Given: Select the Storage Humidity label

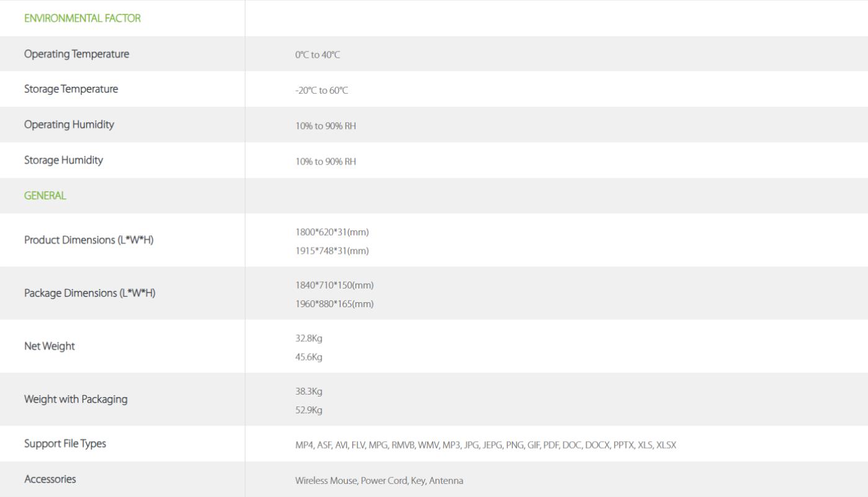Looking at the screenshot, I should tap(63, 160).
